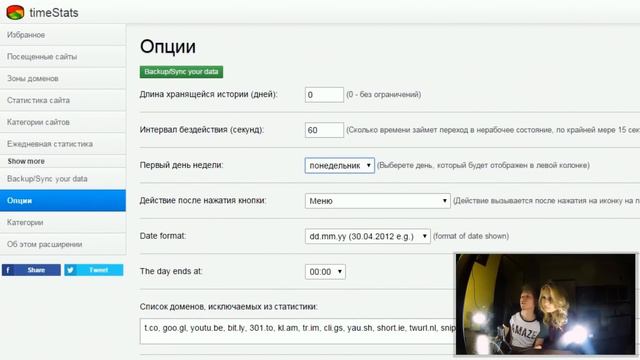Open the Меню button action dropdown
This screenshot has width=640, height=360.
pos(378,201)
